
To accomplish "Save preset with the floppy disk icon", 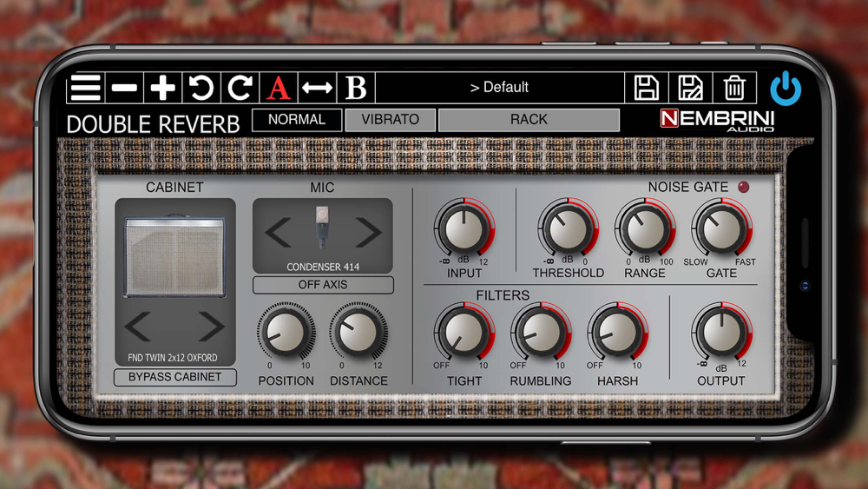I will point(646,88).
